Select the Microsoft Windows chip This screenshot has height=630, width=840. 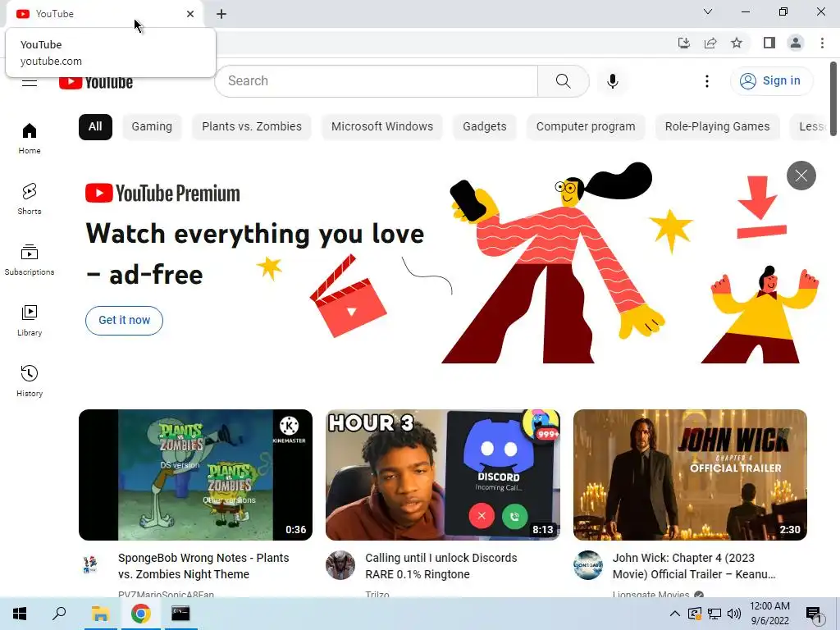(x=382, y=127)
